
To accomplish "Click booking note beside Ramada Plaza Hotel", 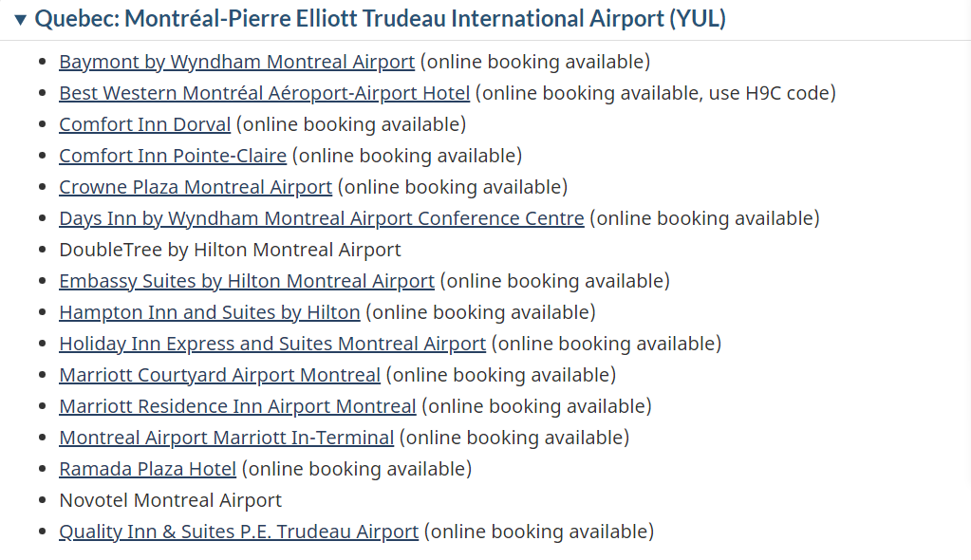I will coord(356,469).
